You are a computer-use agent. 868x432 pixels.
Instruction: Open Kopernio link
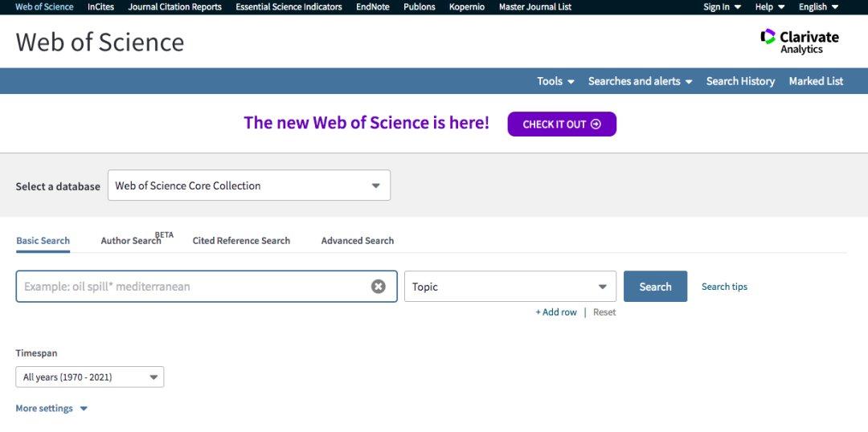[467, 7]
